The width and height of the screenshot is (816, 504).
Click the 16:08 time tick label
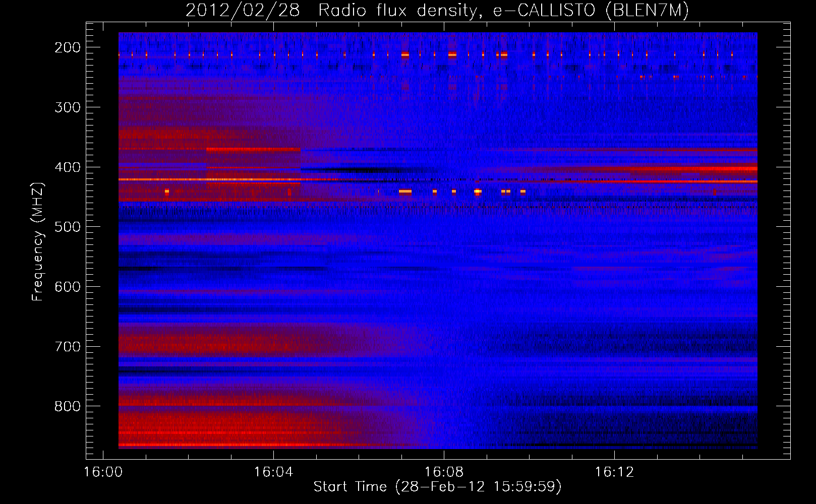pyautogui.click(x=444, y=472)
